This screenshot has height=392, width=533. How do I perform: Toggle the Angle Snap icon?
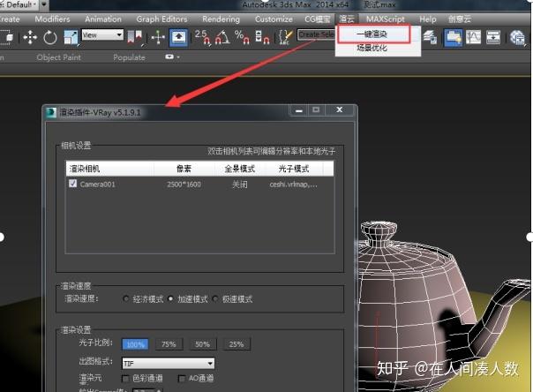pos(222,37)
